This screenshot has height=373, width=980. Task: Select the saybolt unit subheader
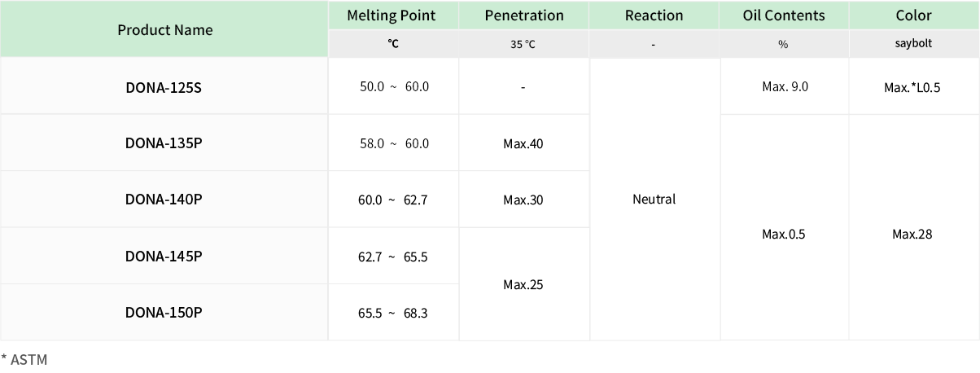913,44
